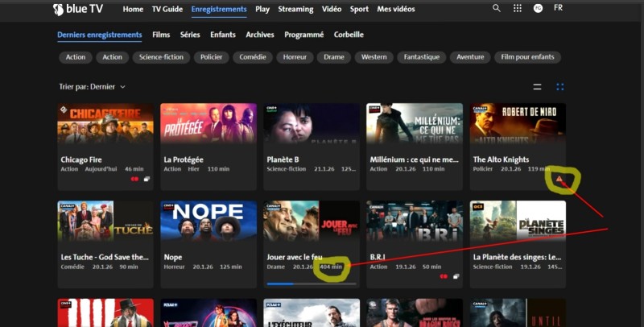Toggle the Science-fiction genre filter
This screenshot has height=327, width=644.
click(x=161, y=57)
